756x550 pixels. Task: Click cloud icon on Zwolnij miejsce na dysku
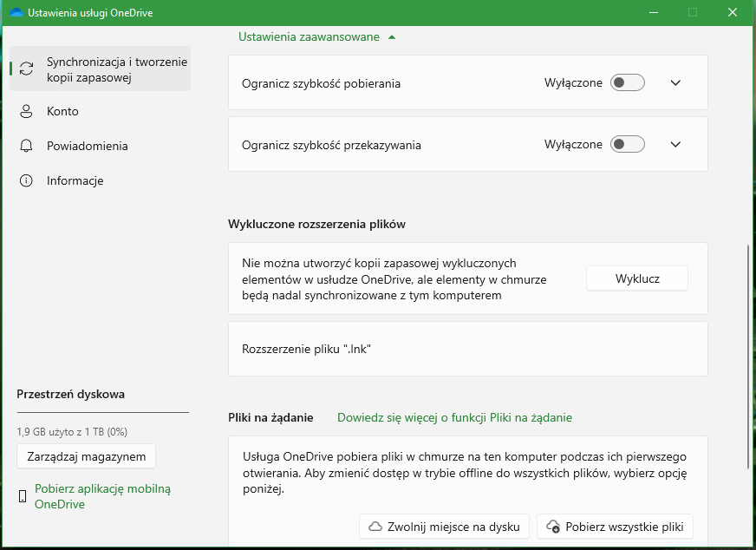(x=375, y=527)
